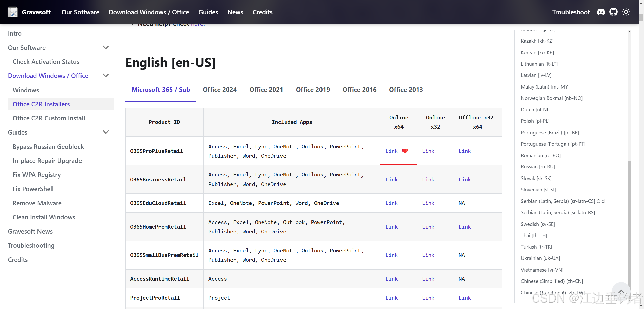Click Online x64 link for O365BusinessRetail
Image resolution: width=644 pixels, height=309 pixels.
(x=392, y=180)
